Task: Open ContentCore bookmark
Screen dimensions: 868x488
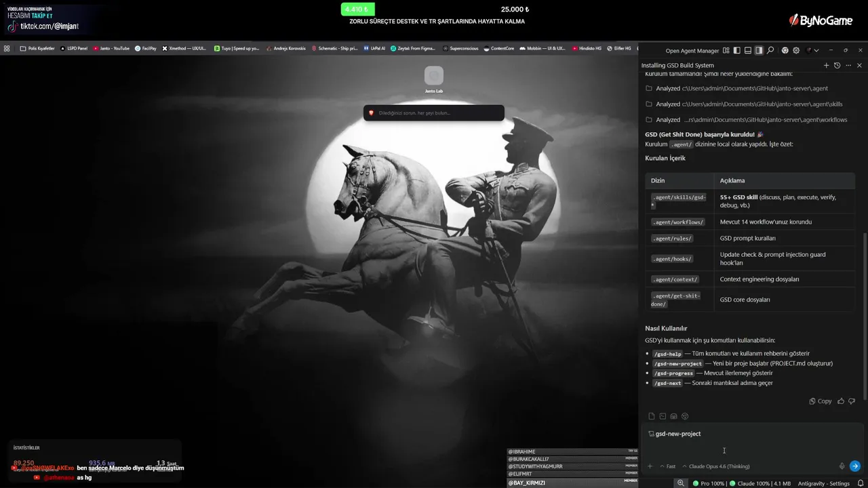Action: click(499, 49)
